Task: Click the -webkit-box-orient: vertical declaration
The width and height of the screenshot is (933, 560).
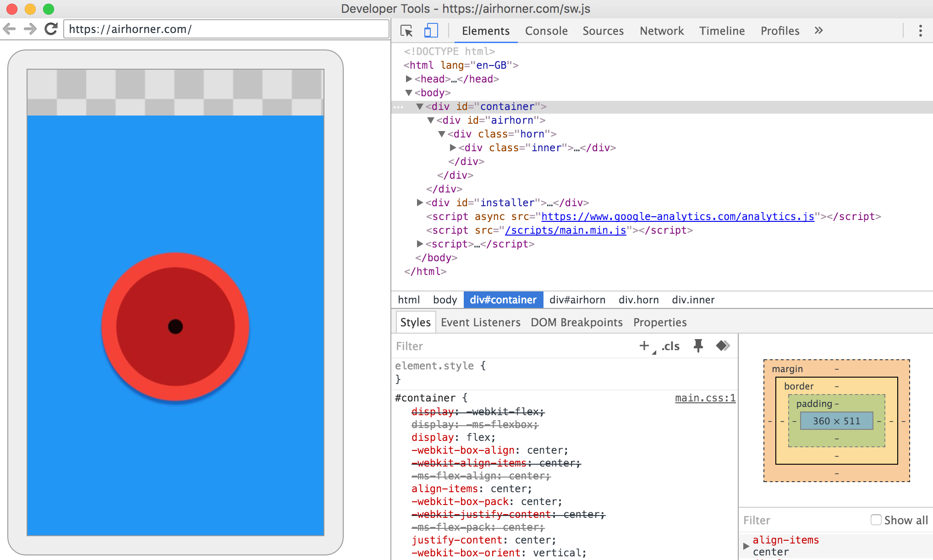Action: pos(499,553)
